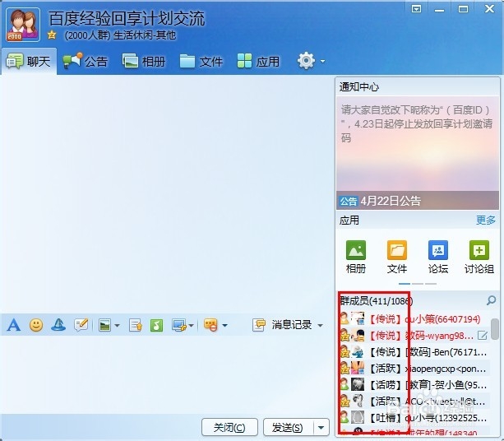
Task: Expand the settings gear dropdown arrow
Action: click(322, 61)
